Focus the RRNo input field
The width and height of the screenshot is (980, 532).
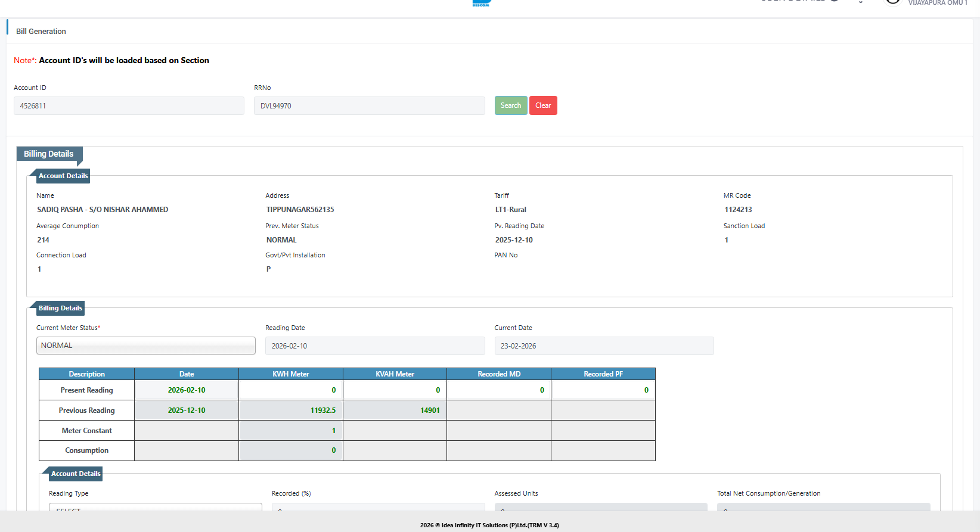coord(369,106)
